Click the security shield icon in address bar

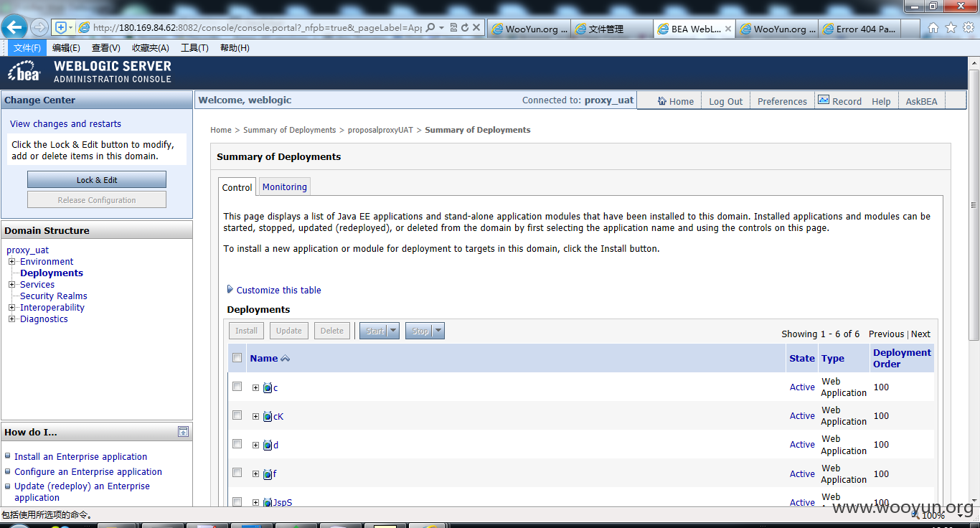[61, 27]
